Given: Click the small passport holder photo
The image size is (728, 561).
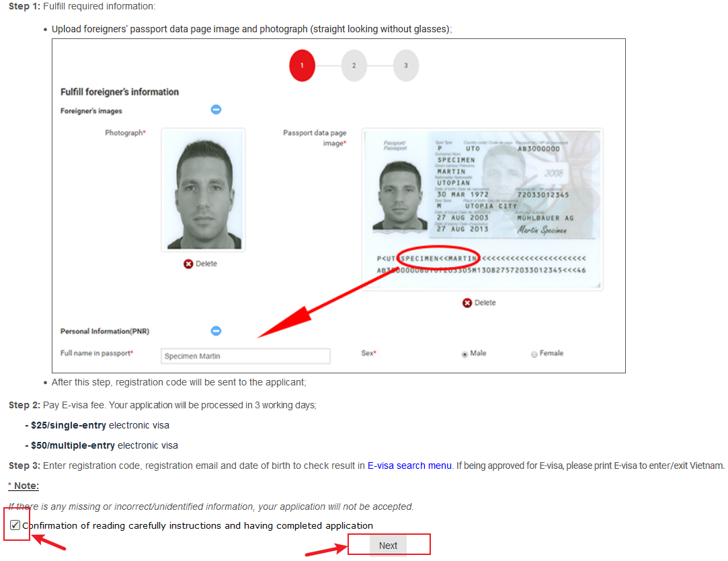Looking at the screenshot, I should (400, 195).
